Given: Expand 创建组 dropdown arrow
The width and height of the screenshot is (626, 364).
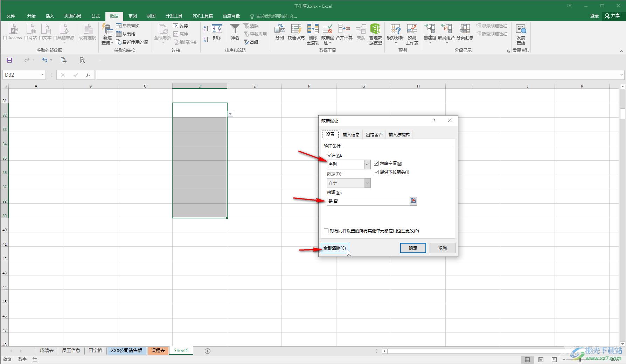Looking at the screenshot, I should pyautogui.click(x=430, y=43).
